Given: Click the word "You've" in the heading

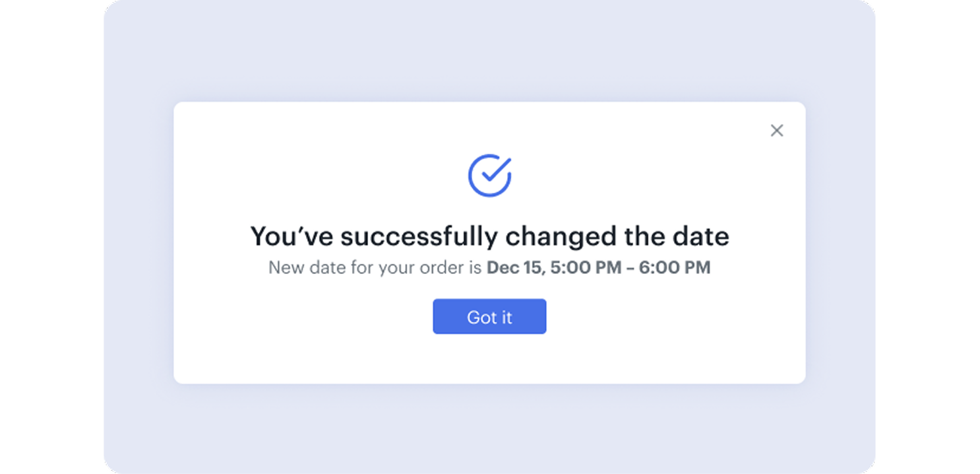Looking at the screenshot, I should click(x=293, y=236).
